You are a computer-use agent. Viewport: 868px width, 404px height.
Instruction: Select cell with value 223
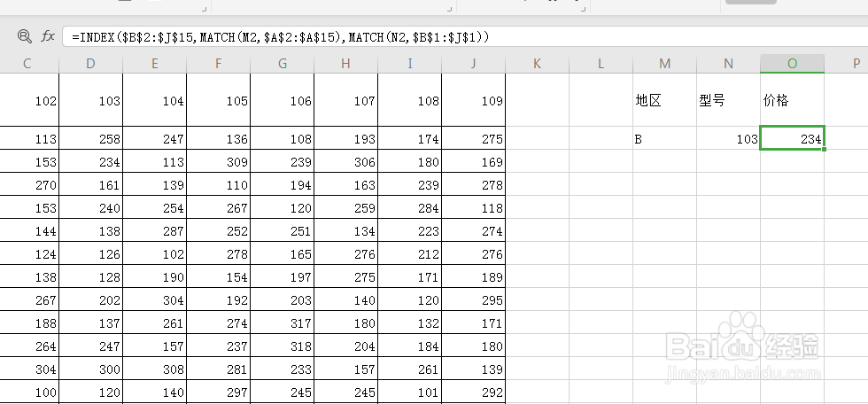click(409, 230)
